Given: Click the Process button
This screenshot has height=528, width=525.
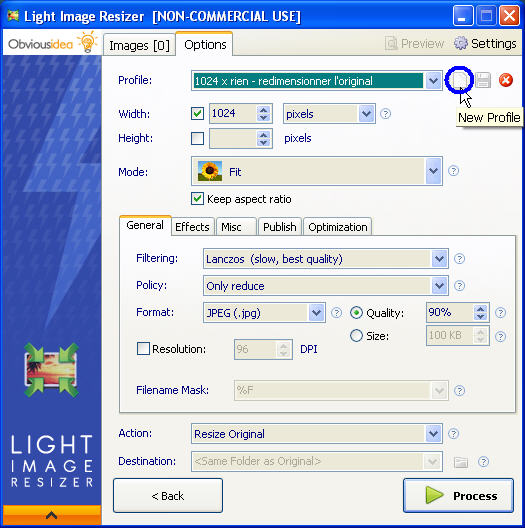Looking at the screenshot, I should pyautogui.click(x=458, y=495).
